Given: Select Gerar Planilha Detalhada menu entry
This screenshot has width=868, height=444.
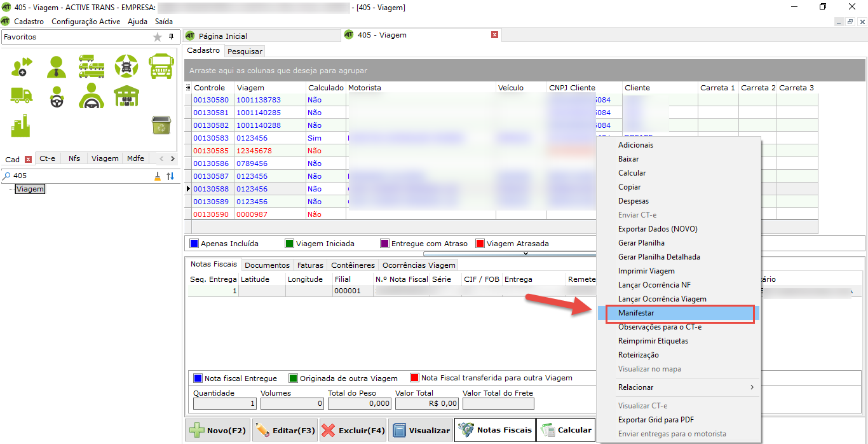Looking at the screenshot, I should click(x=679, y=257).
